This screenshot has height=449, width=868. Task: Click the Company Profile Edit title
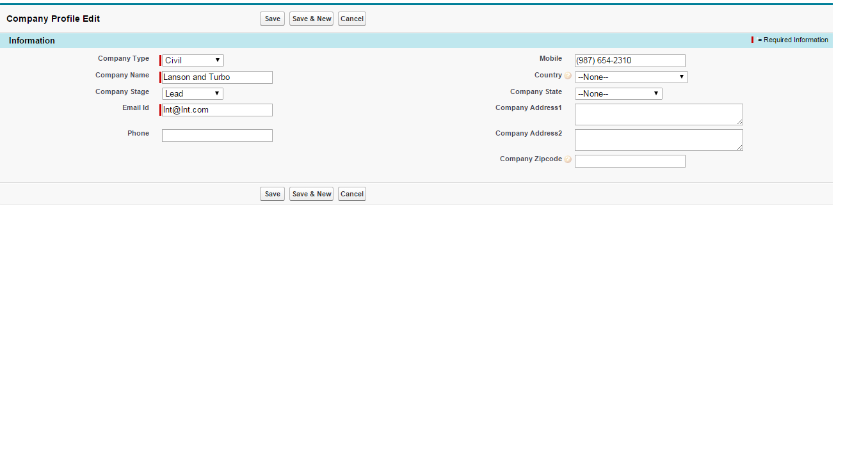click(53, 19)
